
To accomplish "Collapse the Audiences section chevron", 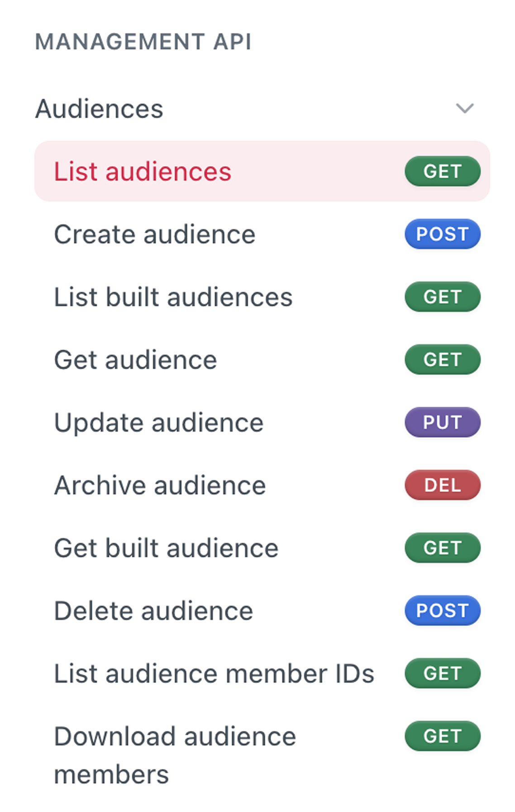I will tap(464, 109).
